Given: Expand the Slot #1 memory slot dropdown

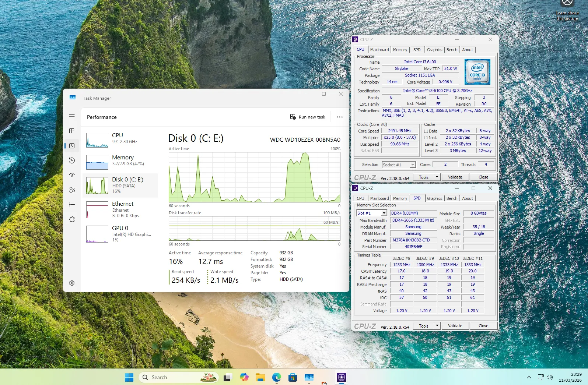Looking at the screenshot, I should [384, 213].
